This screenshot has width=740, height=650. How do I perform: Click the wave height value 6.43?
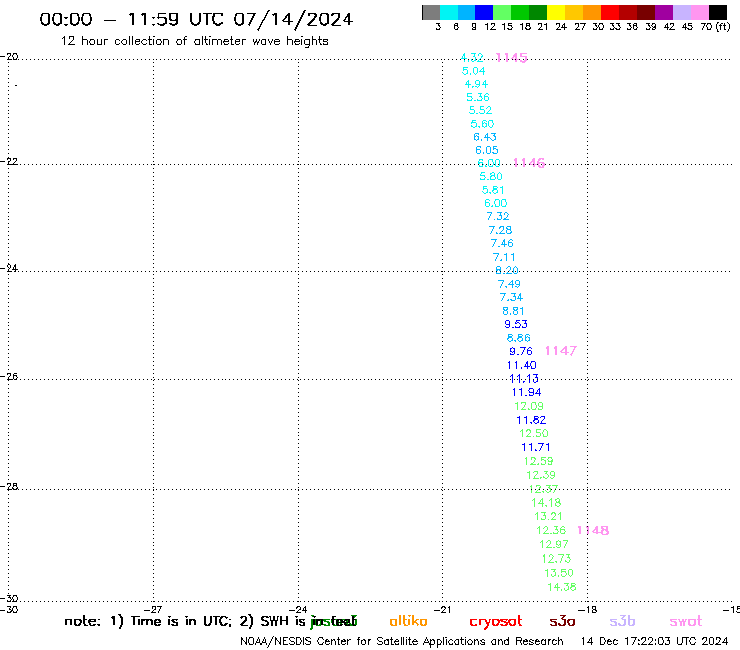tap(485, 137)
